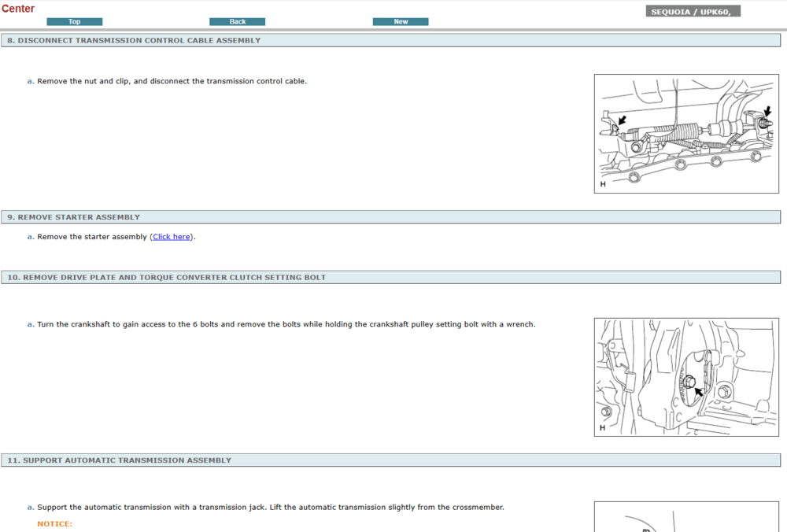Open the drive plate bolt illustration
This screenshot has width=787, height=532.
click(x=685, y=377)
